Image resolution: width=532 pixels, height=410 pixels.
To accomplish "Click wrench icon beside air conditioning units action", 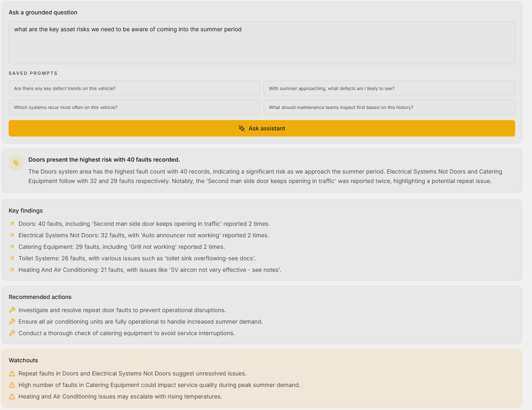I will click(12, 322).
